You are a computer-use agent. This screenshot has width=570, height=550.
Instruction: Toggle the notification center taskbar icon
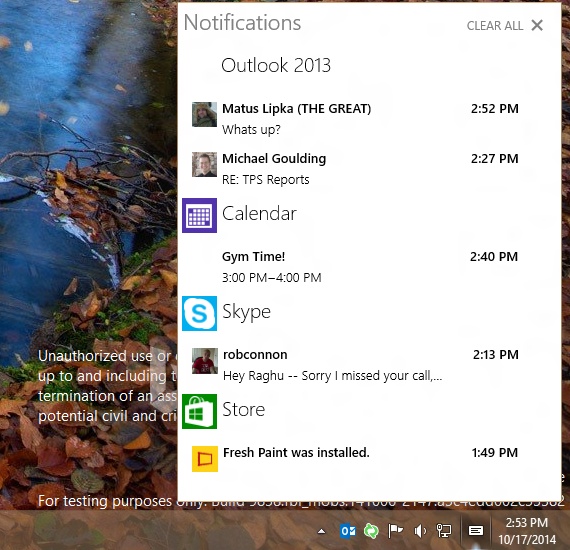pos(476,531)
